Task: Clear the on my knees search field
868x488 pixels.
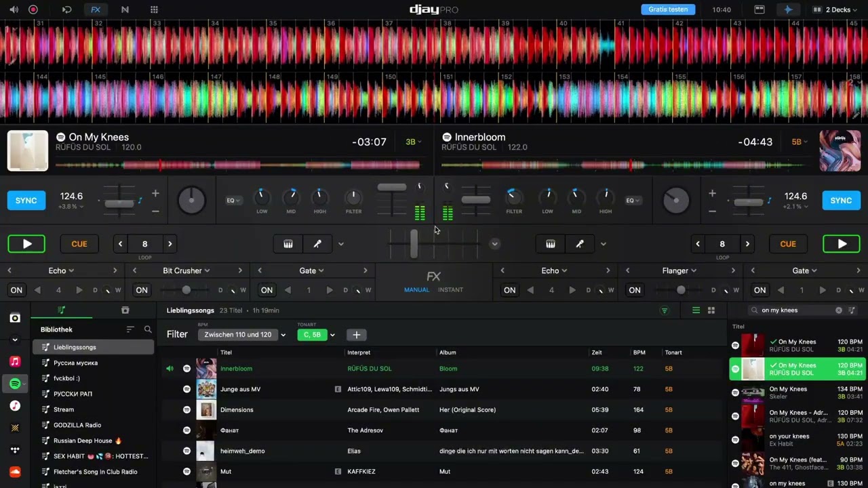Action: click(x=838, y=310)
